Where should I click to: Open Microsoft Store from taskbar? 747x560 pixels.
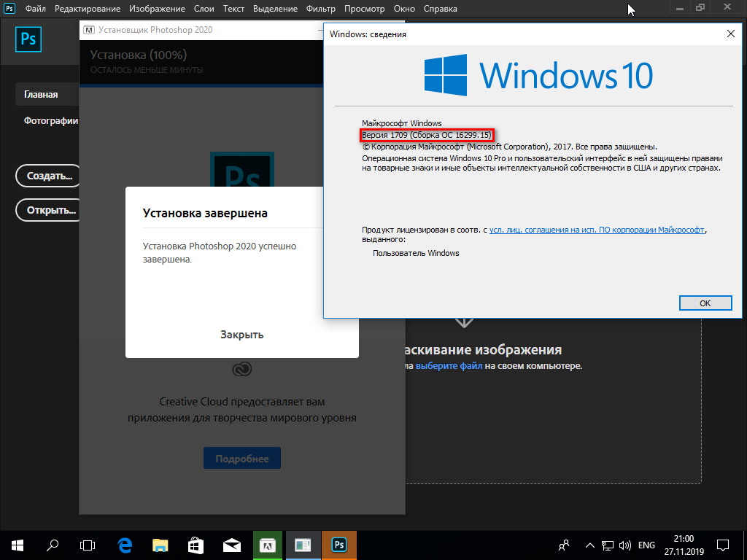tap(196, 545)
